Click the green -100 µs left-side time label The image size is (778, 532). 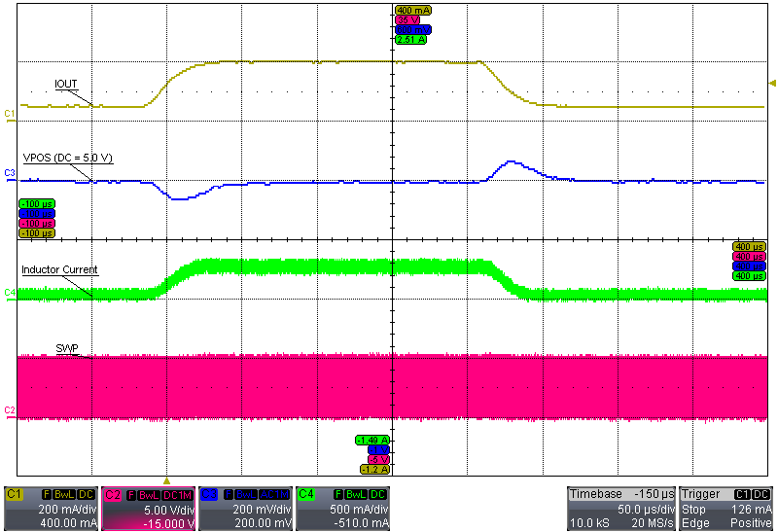coord(36,203)
